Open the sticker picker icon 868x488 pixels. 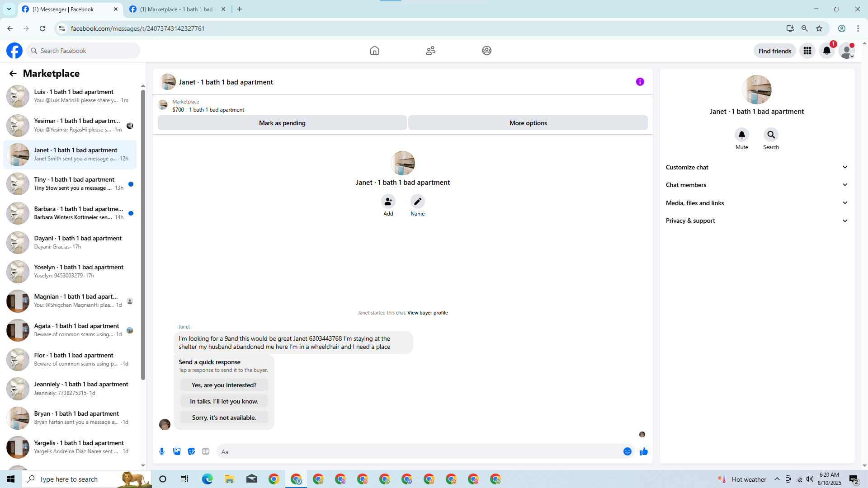point(191,451)
